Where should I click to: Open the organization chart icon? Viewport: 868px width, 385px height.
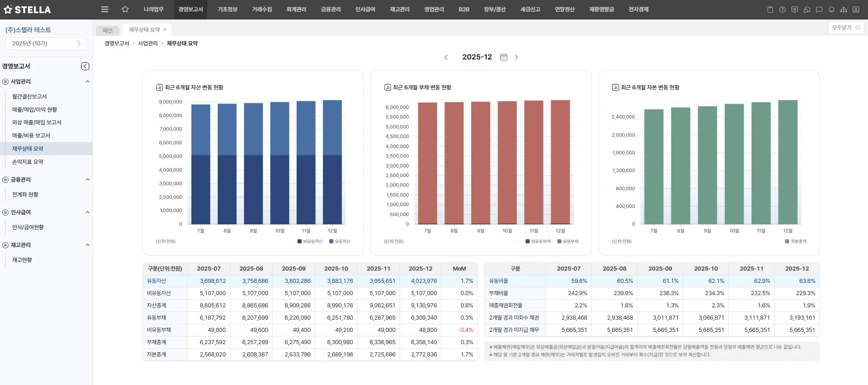(x=844, y=10)
